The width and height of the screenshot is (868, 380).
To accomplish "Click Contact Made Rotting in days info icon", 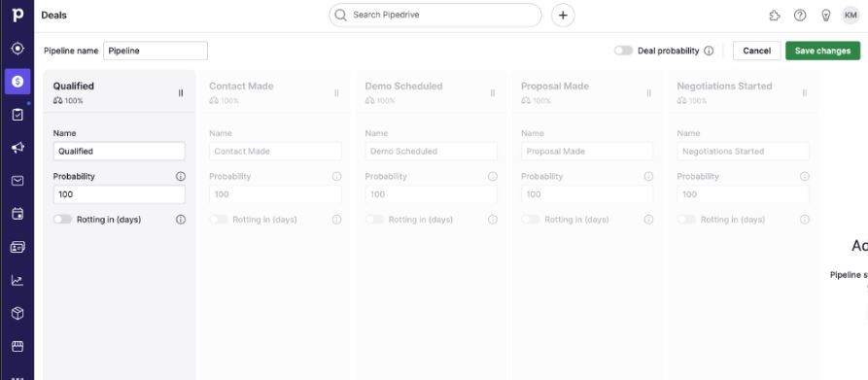I will [336, 220].
